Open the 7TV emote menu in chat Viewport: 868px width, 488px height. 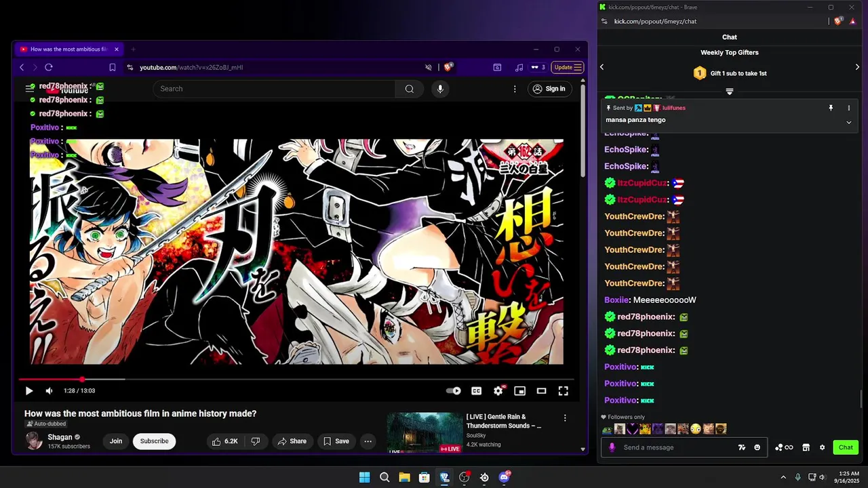pos(742,447)
